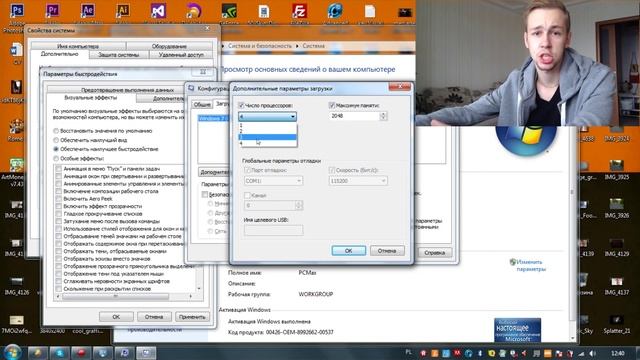Viewport: 640px width, 360px height.
Task: Select Обеспечить наилучший вид radio button
Action: click(x=56, y=140)
